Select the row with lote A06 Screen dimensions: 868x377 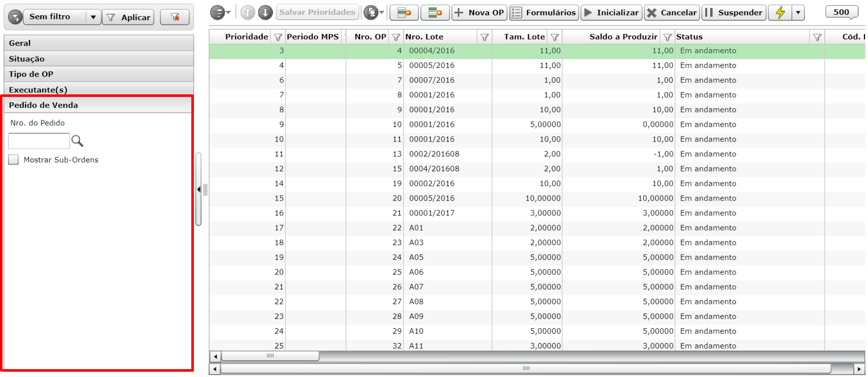coord(537,272)
